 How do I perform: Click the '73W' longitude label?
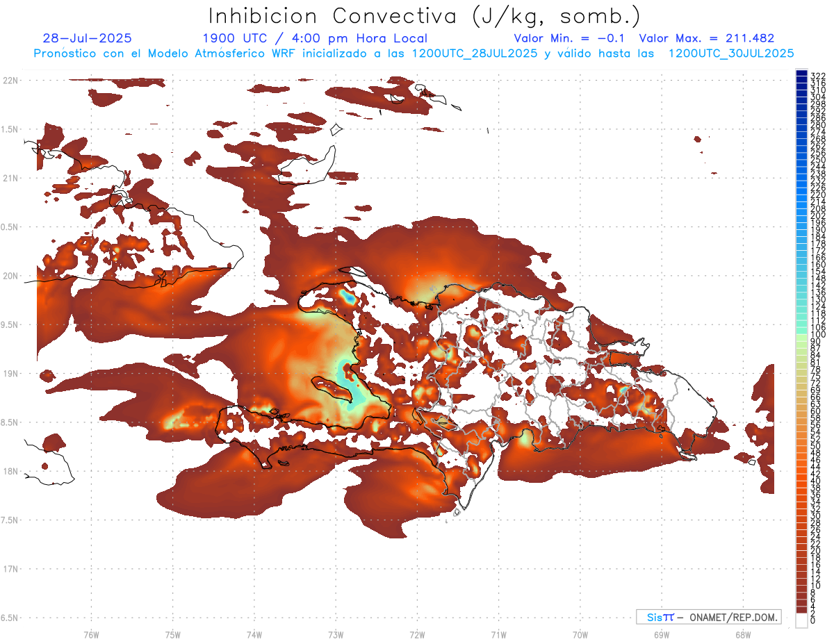[336, 634]
